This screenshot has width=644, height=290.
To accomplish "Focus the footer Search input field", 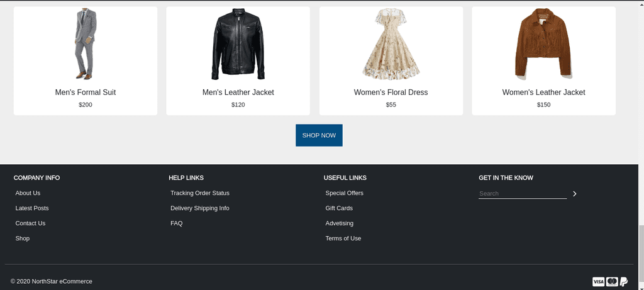I will [523, 194].
